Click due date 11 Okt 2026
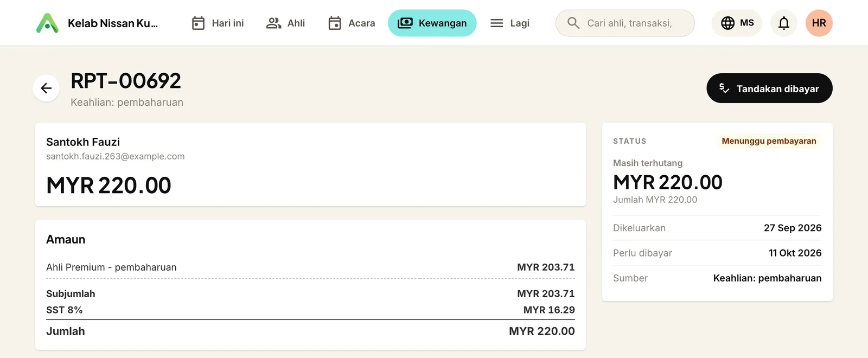Viewport: 868px width, 358px height. click(795, 253)
